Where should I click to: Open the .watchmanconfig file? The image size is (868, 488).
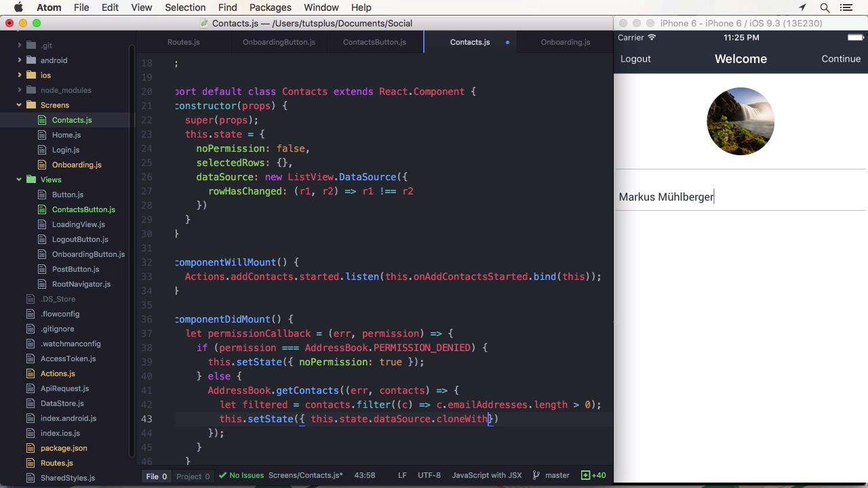coord(71,344)
